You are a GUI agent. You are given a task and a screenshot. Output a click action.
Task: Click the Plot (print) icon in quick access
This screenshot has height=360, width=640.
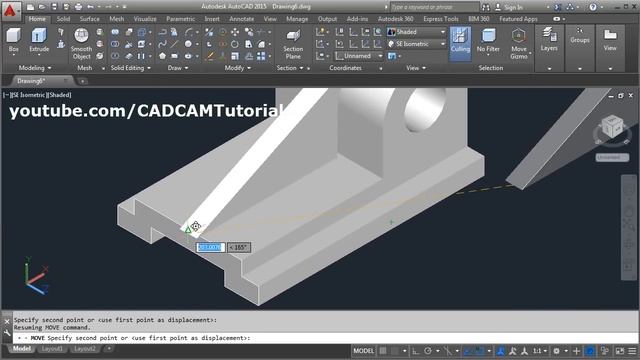coord(78,7)
